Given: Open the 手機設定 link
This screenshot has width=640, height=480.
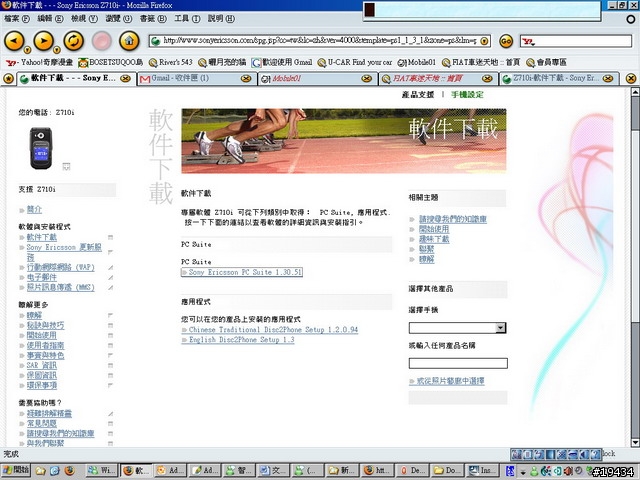Looking at the screenshot, I should 467,95.
